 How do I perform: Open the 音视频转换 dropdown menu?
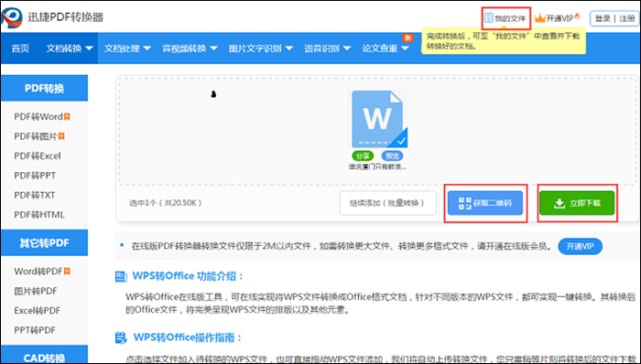click(x=190, y=48)
